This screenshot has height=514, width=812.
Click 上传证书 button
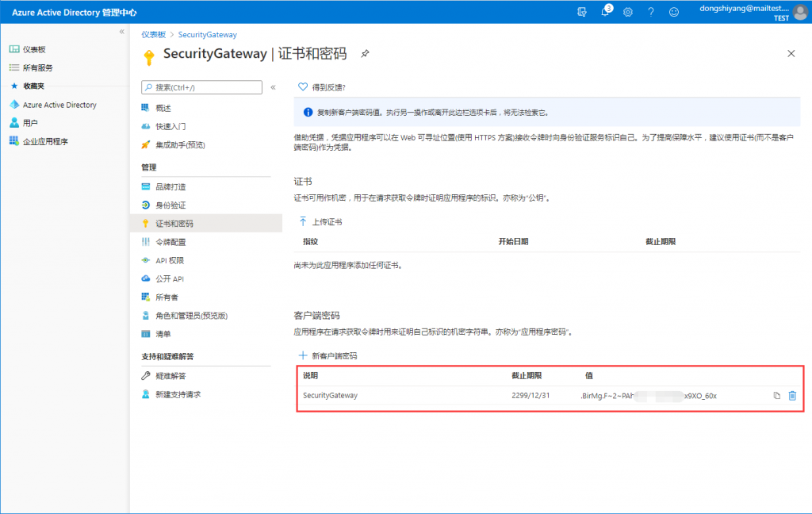coord(320,222)
